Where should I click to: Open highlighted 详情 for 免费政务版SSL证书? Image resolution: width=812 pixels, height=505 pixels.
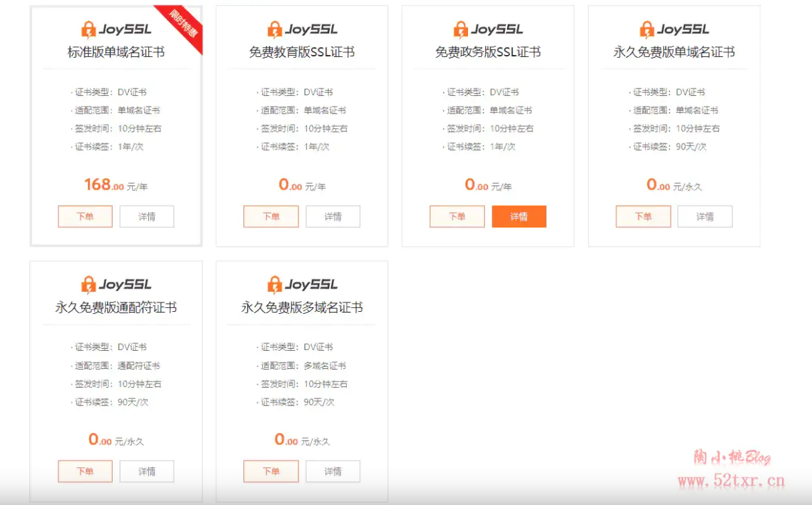tap(519, 217)
